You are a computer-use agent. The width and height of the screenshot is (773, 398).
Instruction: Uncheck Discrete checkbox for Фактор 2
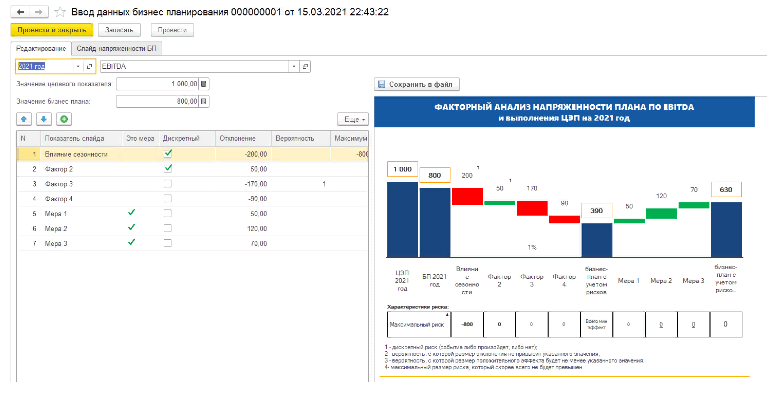[x=168, y=168]
